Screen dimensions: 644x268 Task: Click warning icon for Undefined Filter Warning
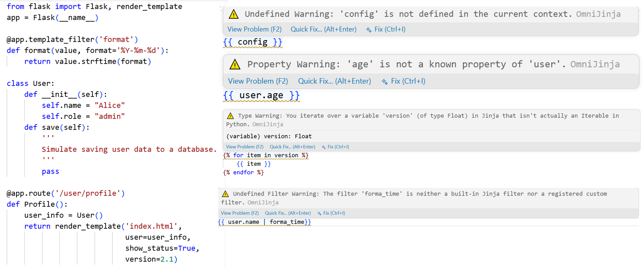[225, 194]
